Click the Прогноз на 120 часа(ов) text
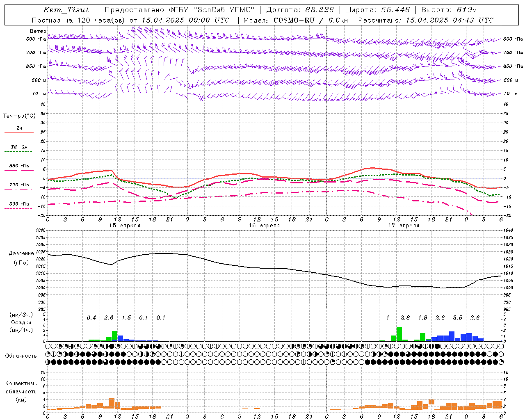Viewport: 525px width, 420px height. pyautogui.click(x=79, y=20)
